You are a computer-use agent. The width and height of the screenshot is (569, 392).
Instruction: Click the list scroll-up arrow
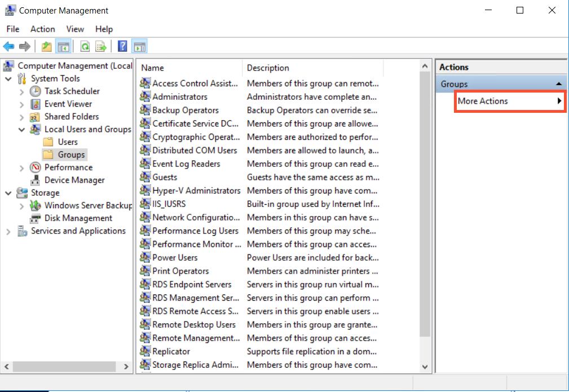point(425,66)
